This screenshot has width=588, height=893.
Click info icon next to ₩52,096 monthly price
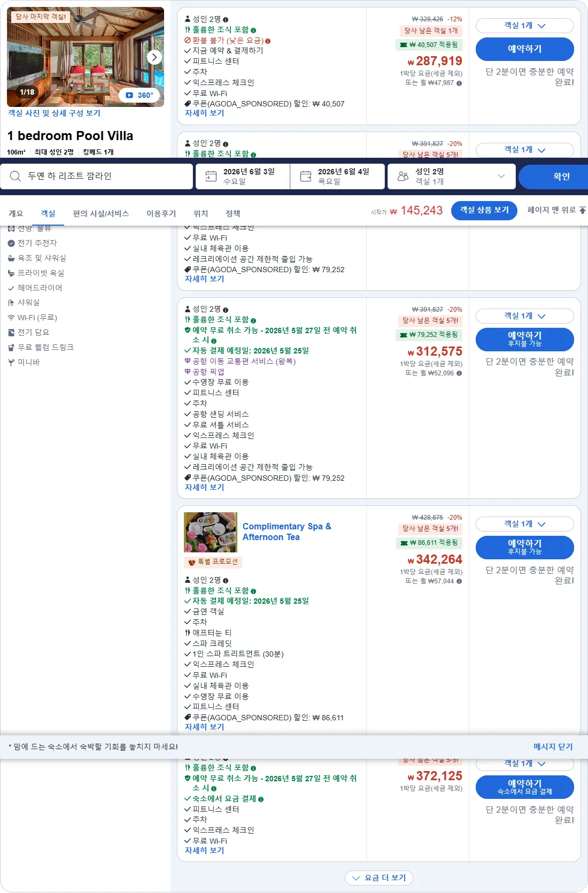click(459, 373)
